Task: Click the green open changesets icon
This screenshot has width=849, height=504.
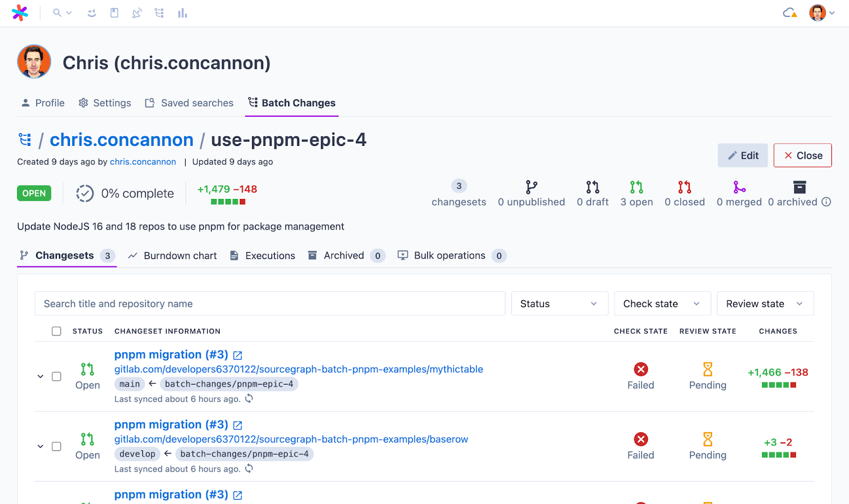Action: coord(637,187)
